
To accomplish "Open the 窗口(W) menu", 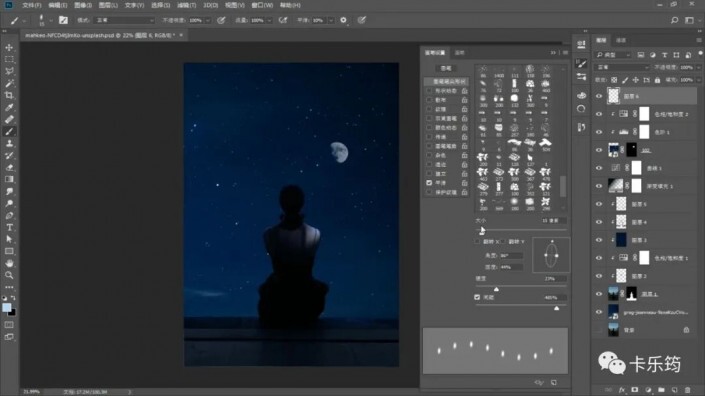I will 263,5.
